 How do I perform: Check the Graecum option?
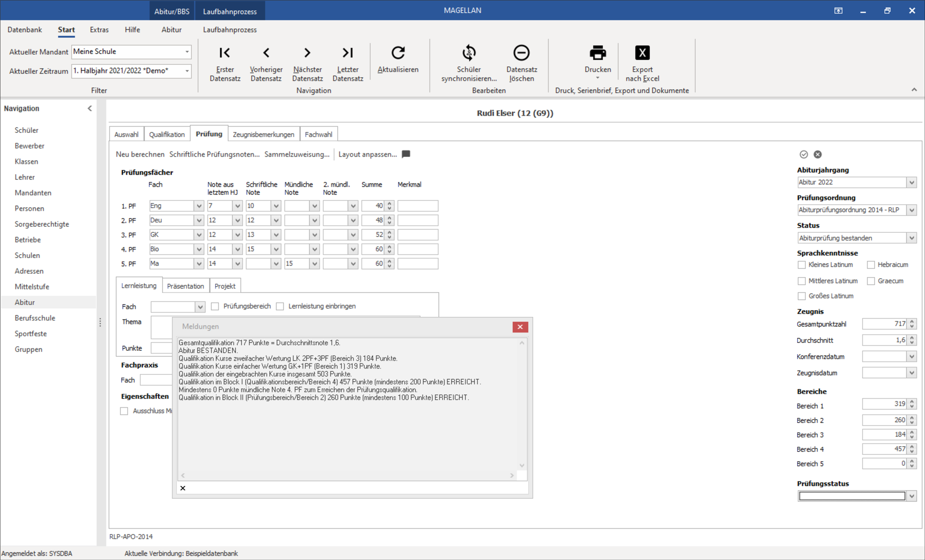point(870,281)
